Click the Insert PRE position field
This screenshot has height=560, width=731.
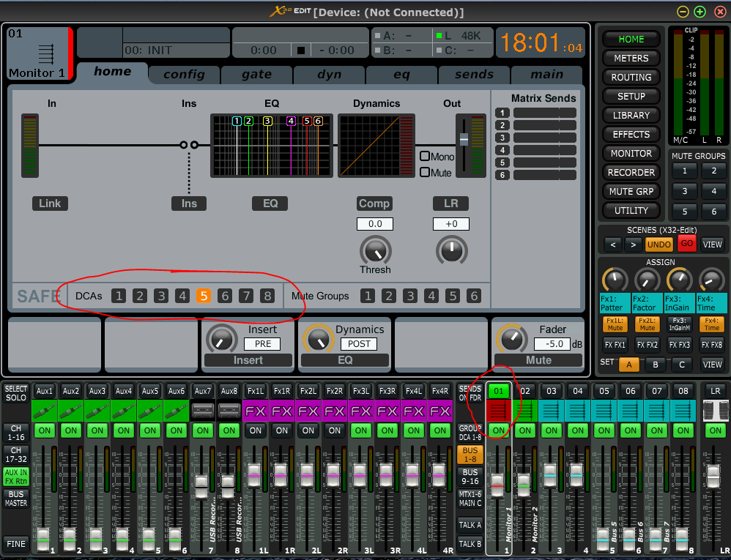coord(262,344)
